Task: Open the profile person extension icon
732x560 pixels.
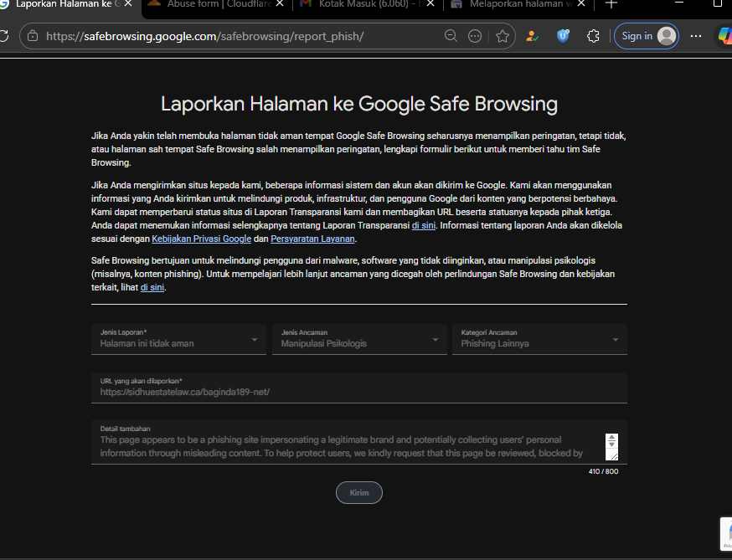Action: pos(532,36)
